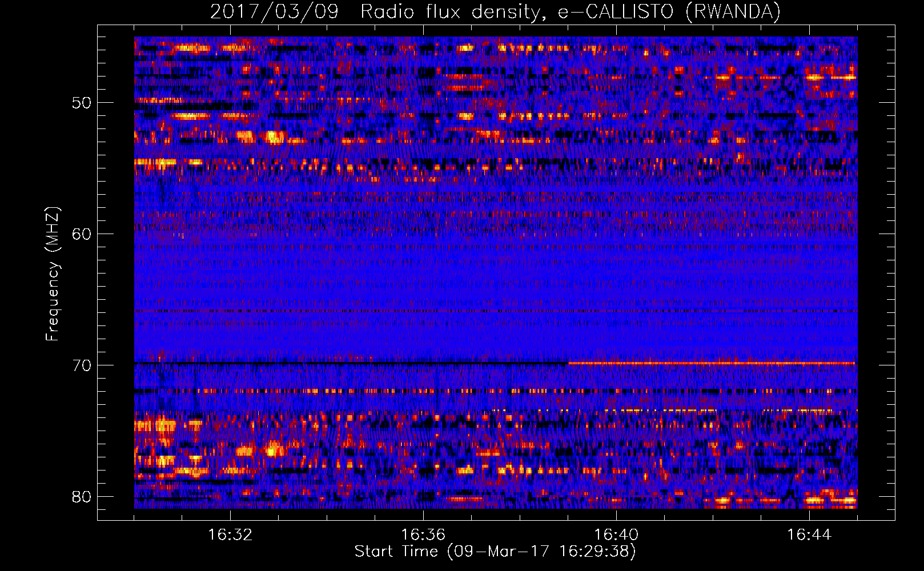This screenshot has height=571, width=924.
Task: Click the 16:32 time tick label
Action: pyautogui.click(x=230, y=535)
